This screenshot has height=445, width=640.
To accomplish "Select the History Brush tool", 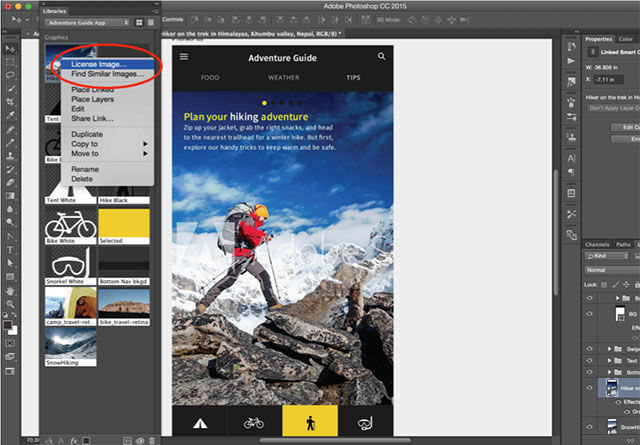I will click(10, 169).
